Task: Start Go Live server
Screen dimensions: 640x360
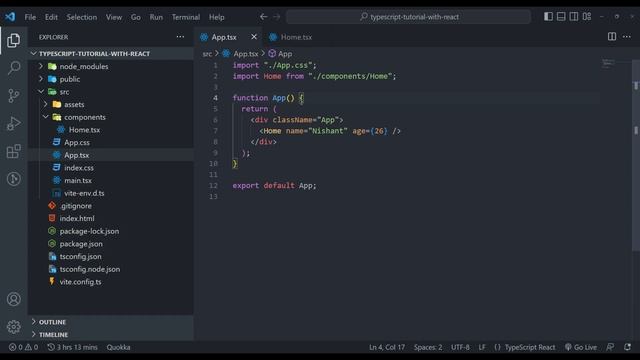Action: [580, 347]
